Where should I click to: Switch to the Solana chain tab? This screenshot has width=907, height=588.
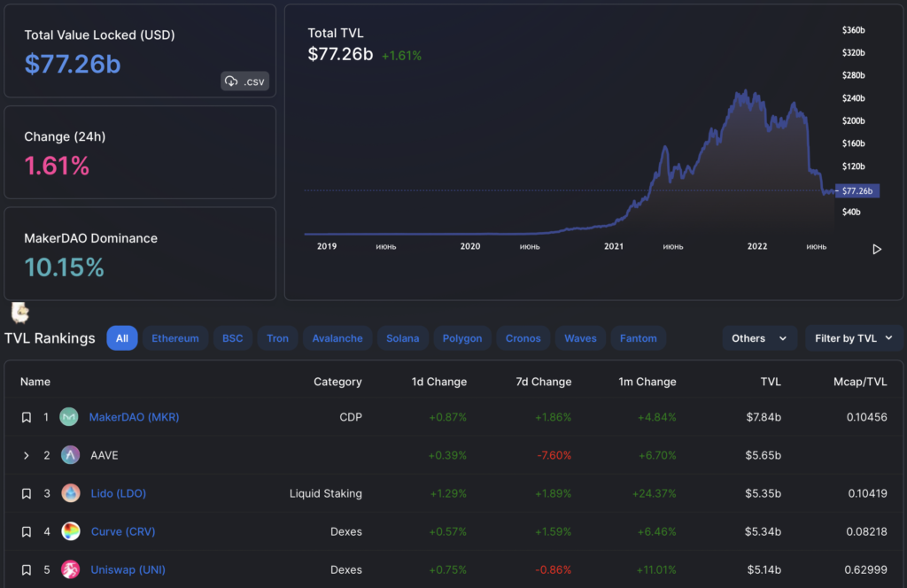tap(403, 338)
